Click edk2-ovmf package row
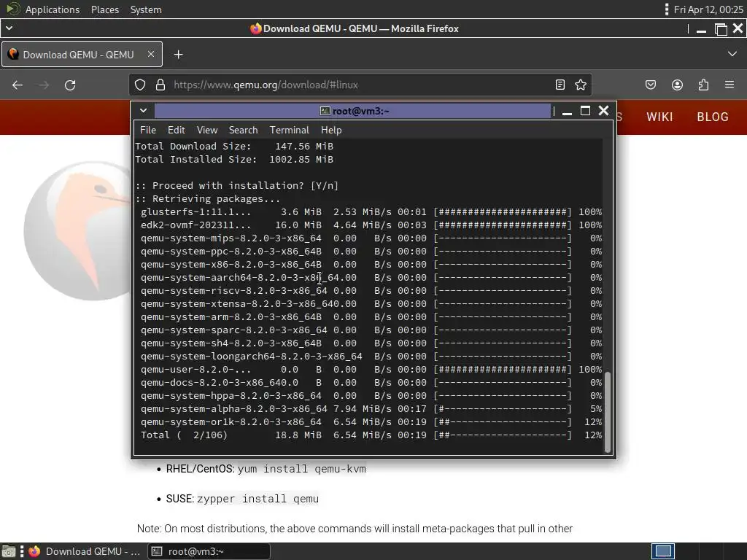Viewport: 747px width, 560px height. click(x=371, y=225)
